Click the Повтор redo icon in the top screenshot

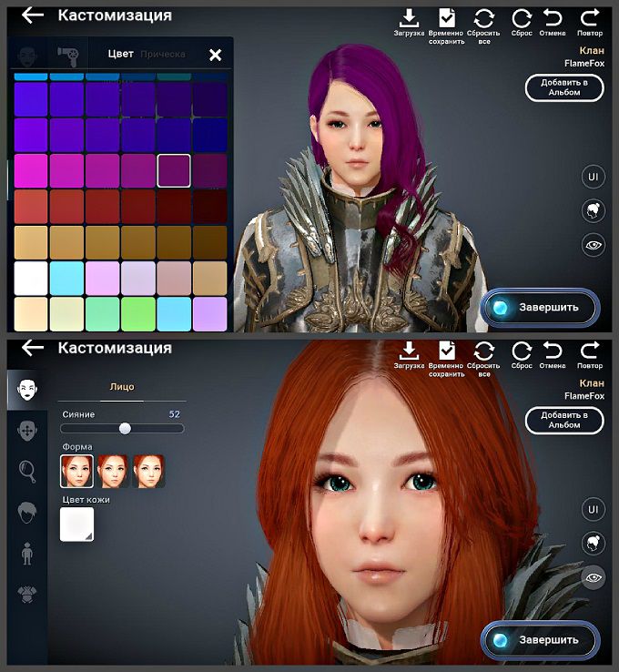[589, 19]
